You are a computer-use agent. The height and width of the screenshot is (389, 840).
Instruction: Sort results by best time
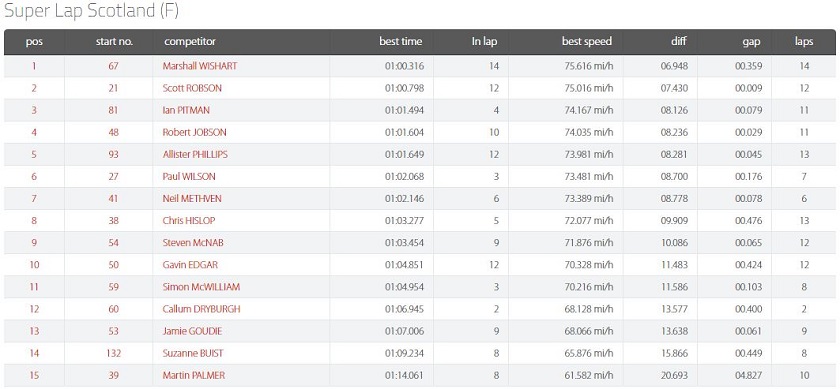point(401,41)
